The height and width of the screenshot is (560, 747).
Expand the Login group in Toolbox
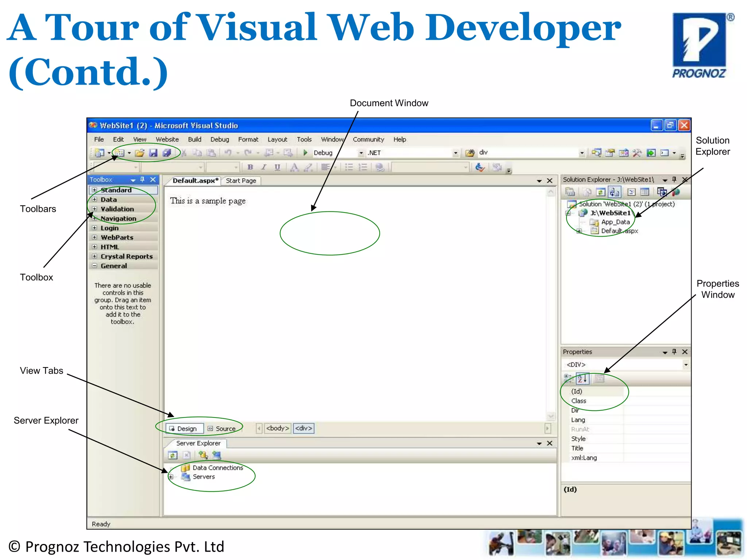(94, 228)
